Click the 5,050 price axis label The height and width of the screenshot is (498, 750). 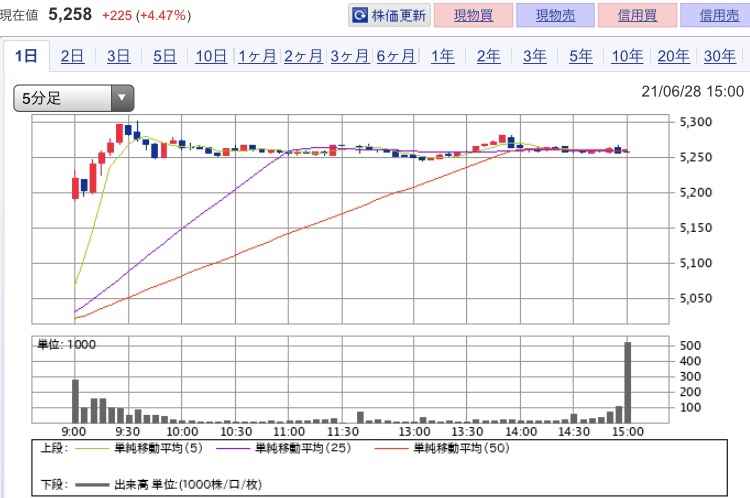coord(696,298)
